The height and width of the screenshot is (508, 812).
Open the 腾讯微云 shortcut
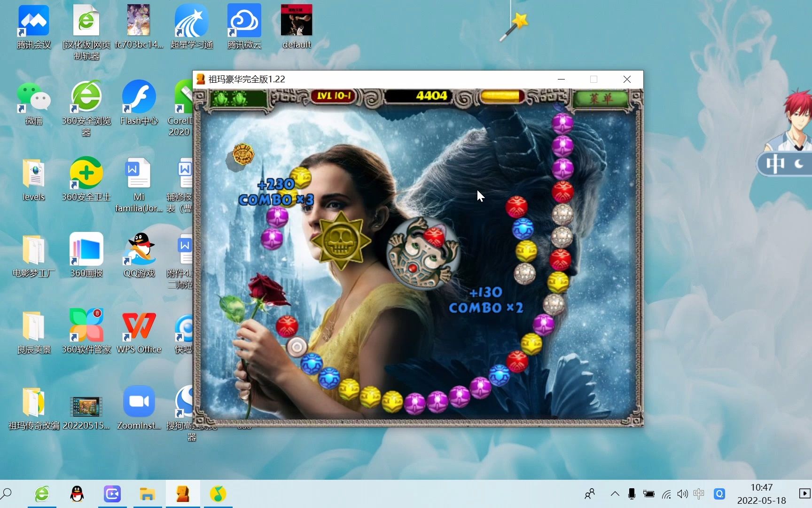[244, 27]
